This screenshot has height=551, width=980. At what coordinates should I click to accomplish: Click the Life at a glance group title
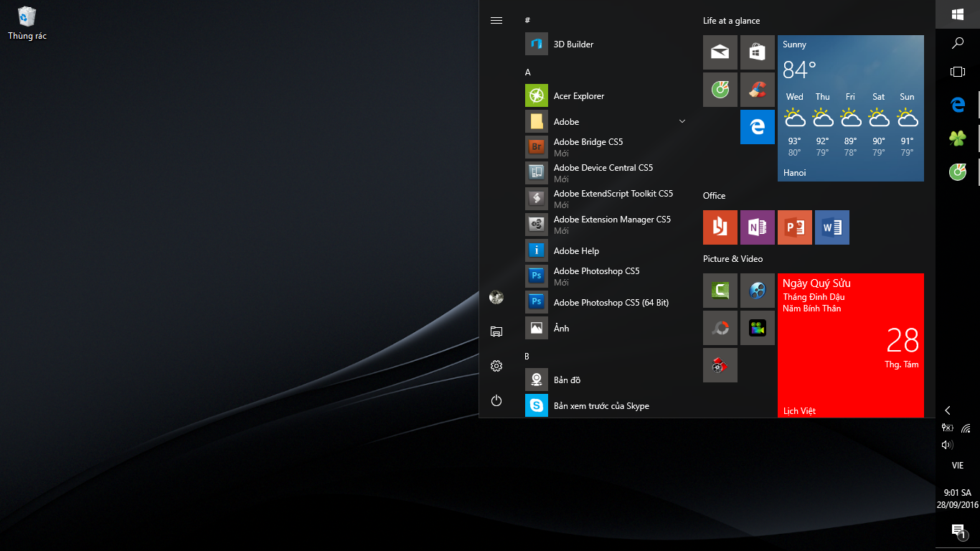click(732, 21)
